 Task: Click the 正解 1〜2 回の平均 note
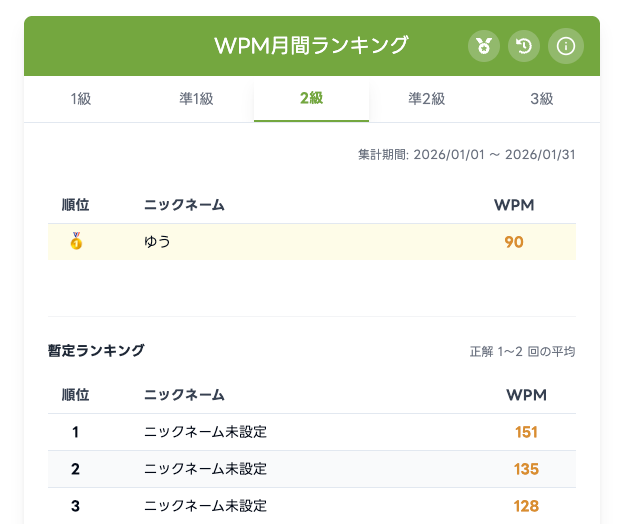[x=522, y=351]
